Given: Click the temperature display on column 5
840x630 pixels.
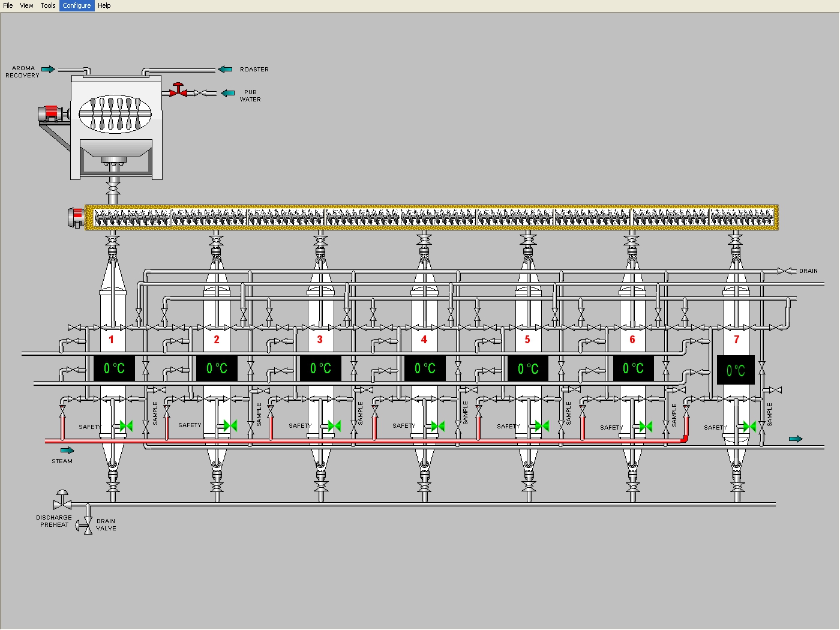Looking at the screenshot, I should 527,368.
